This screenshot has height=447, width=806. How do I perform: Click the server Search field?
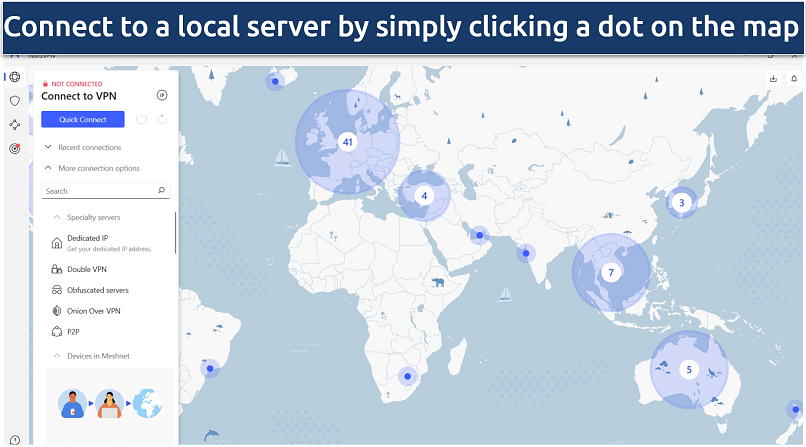pyautogui.click(x=100, y=190)
